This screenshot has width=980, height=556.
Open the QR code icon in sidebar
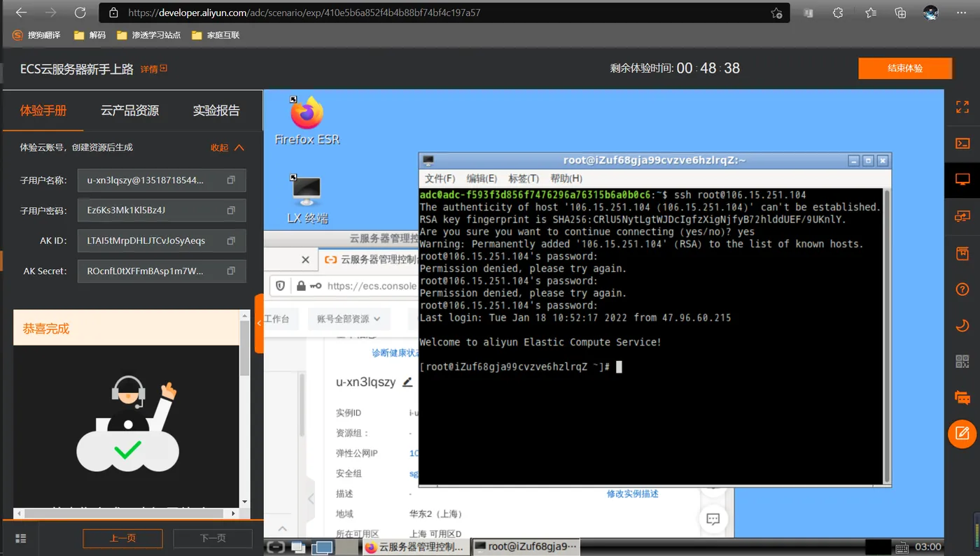point(962,362)
